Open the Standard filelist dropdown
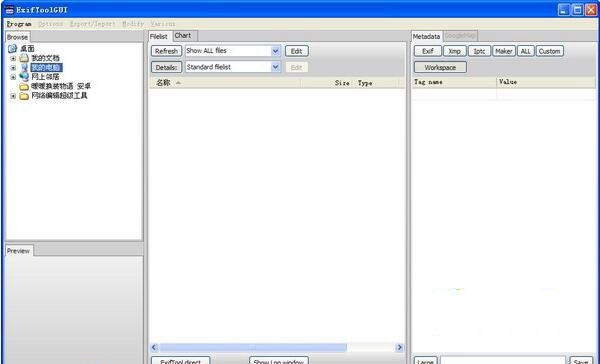The image size is (600, 364). tap(276, 67)
